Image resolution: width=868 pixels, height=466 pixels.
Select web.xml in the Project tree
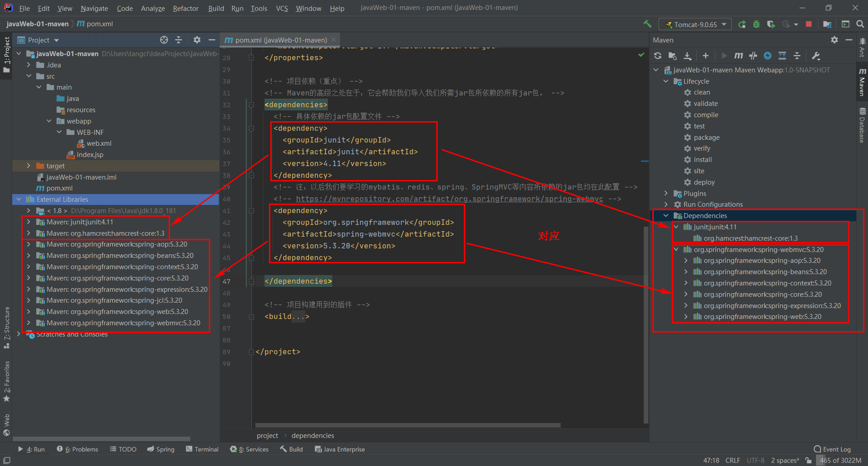[99, 143]
